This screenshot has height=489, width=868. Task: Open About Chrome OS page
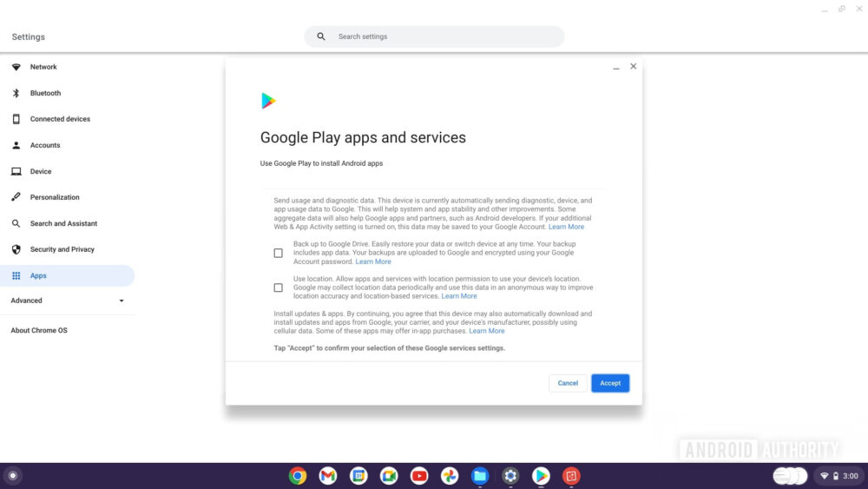click(x=39, y=330)
